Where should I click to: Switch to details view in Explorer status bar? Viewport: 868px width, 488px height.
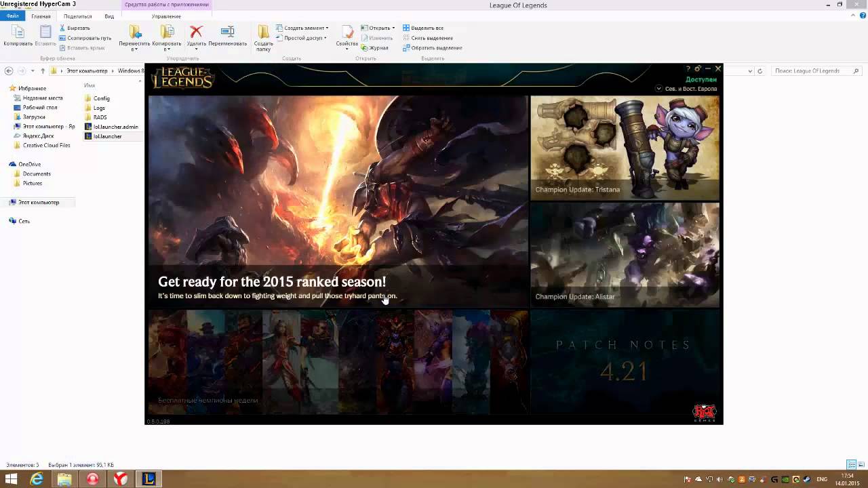850,465
